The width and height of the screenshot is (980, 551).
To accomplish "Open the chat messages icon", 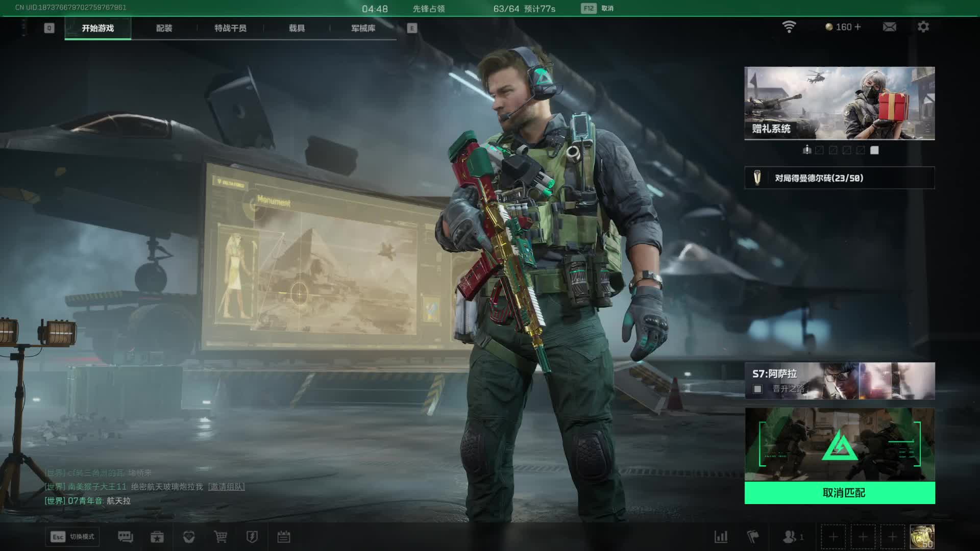I will click(x=125, y=537).
